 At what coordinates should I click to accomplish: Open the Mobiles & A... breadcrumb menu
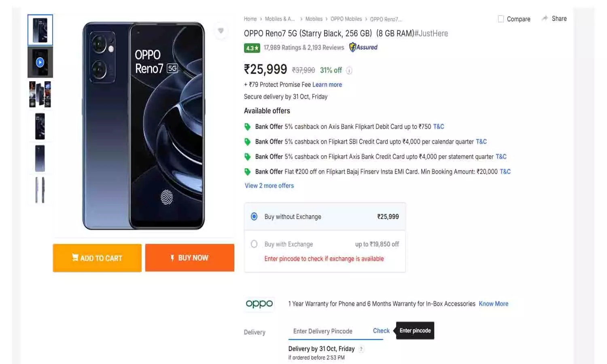click(x=280, y=19)
